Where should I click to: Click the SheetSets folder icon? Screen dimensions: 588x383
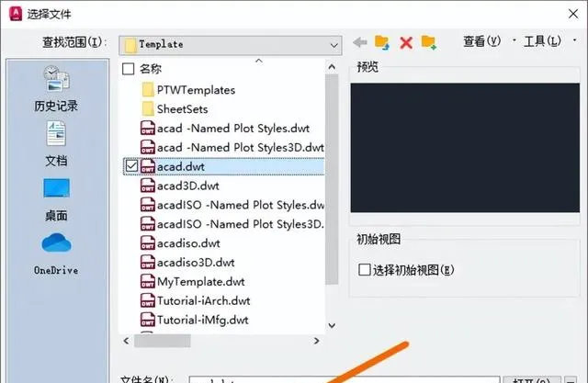(x=148, y=109)
